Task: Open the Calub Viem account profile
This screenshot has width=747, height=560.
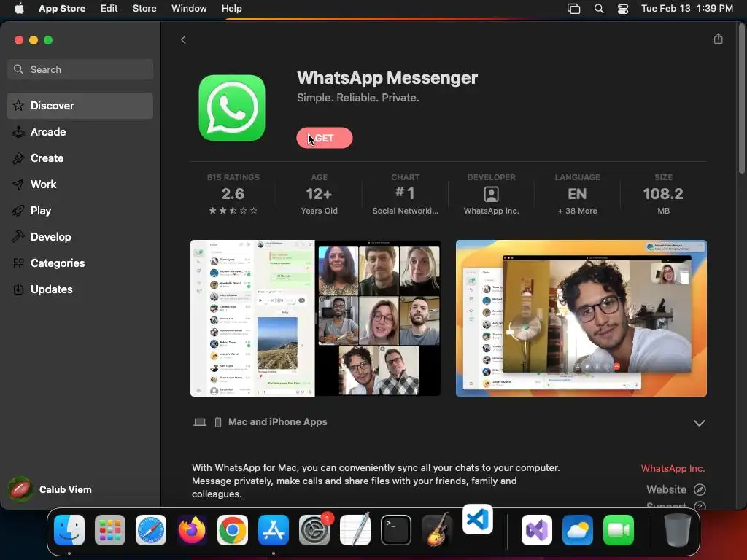Action: 50,489
